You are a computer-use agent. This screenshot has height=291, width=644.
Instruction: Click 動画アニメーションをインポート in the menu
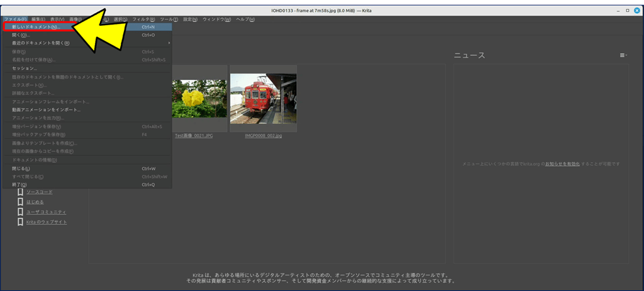click(47, 109)
